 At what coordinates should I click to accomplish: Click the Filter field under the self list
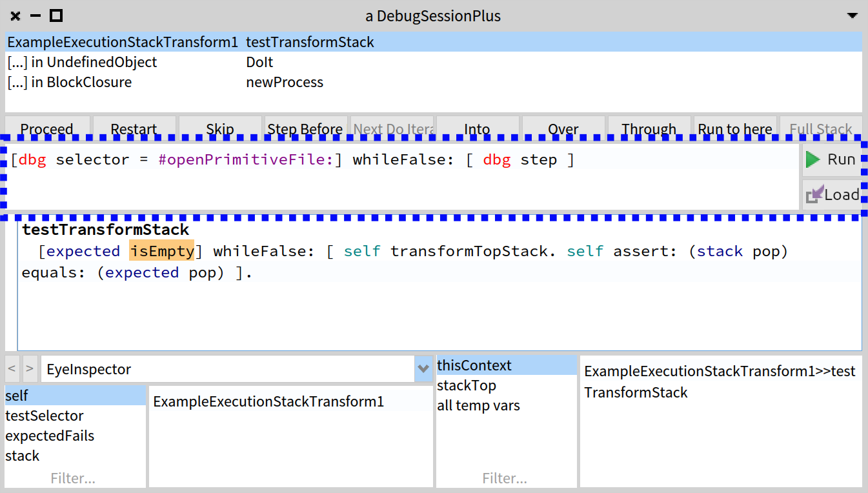tap(73, 478)
